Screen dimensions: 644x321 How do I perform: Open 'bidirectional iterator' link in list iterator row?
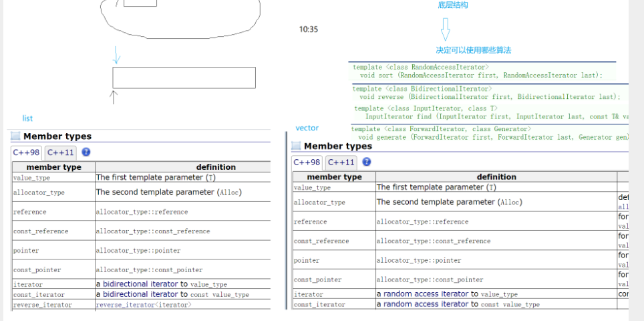(140, 284)
